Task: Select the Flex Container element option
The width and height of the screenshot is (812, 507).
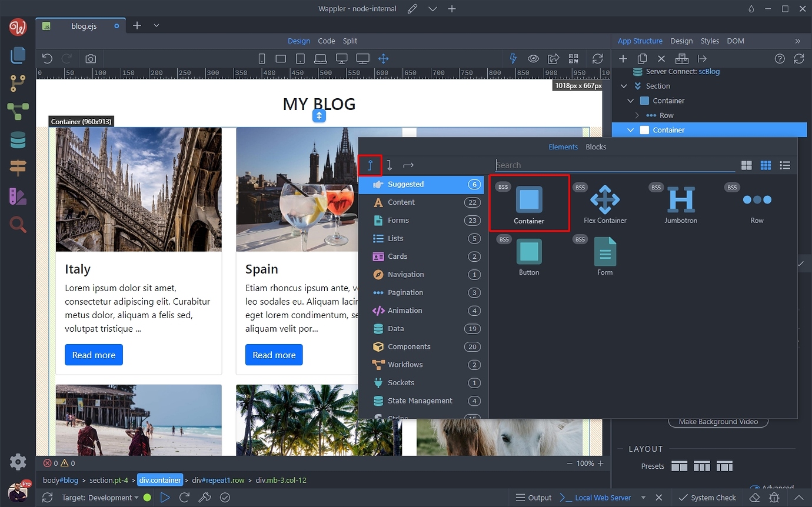Action: click(605, 202)
